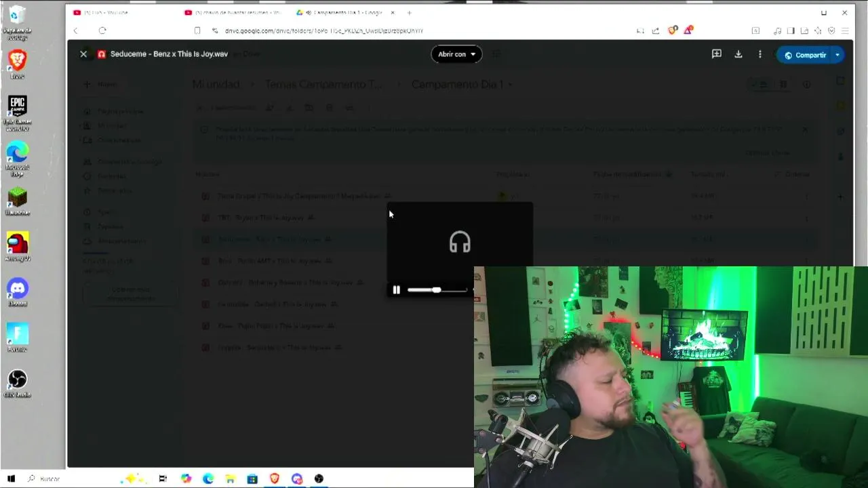Open the Abrir con dropdown
Screen dimensions: 868x488
[x=456, y=54]
